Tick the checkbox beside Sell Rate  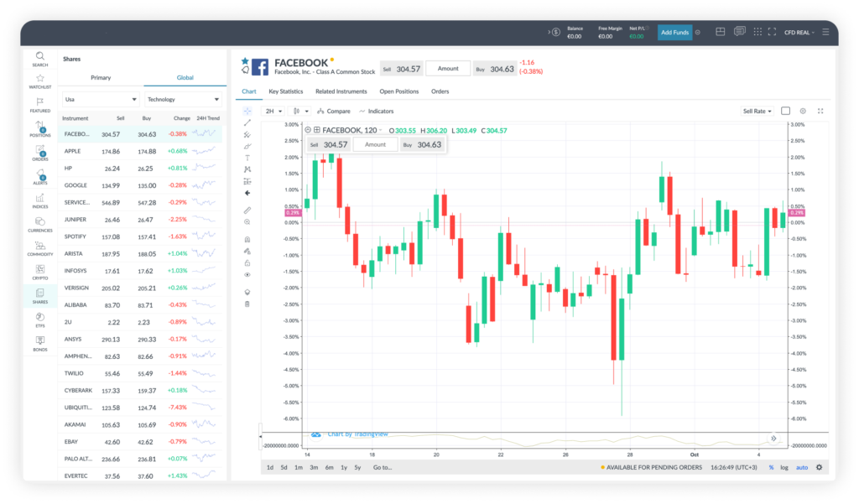[x=785, y=111]
